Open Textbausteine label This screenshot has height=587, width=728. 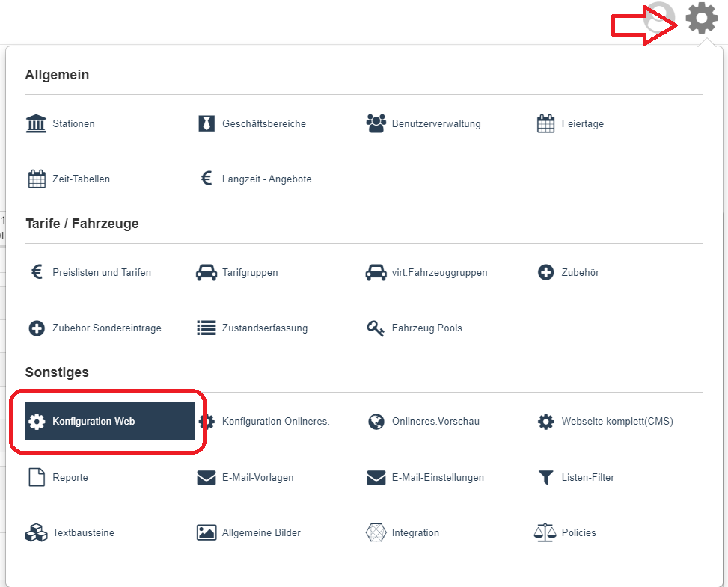(83, 532)
